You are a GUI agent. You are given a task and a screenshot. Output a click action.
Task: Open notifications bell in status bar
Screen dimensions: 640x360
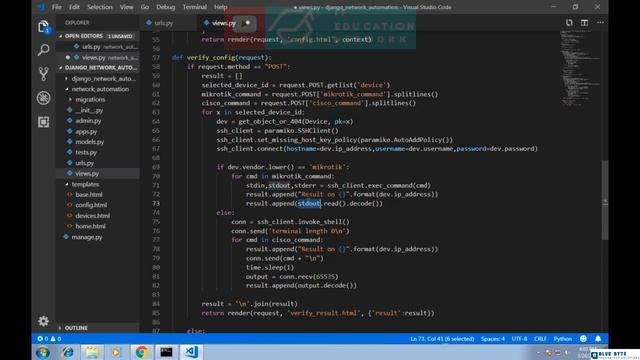click(x=598, y=339)
